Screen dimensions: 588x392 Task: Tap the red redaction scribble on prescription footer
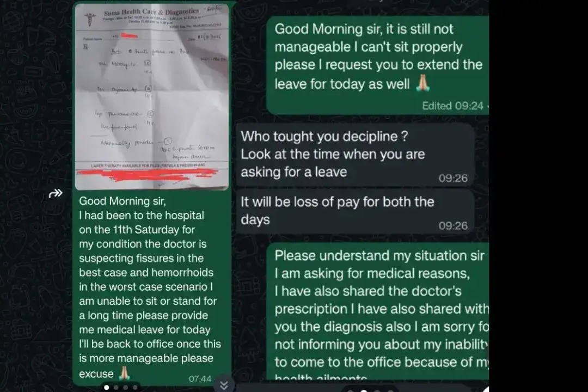148,174
